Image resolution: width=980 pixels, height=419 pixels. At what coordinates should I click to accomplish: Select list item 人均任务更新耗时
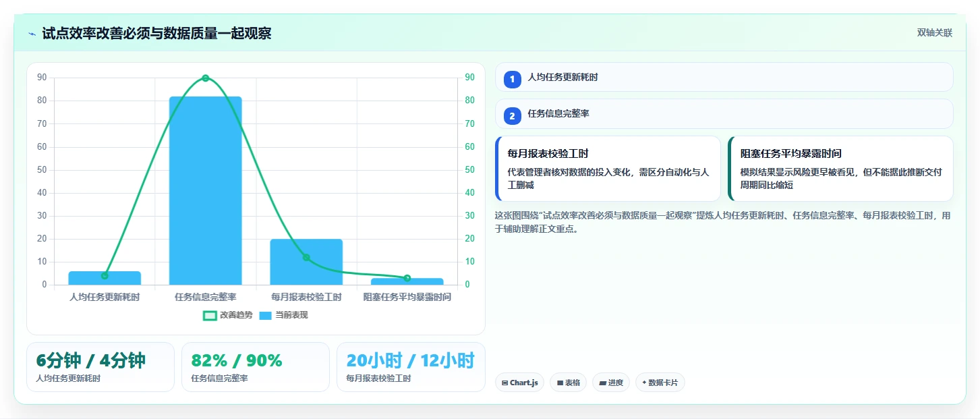point(724,77)
